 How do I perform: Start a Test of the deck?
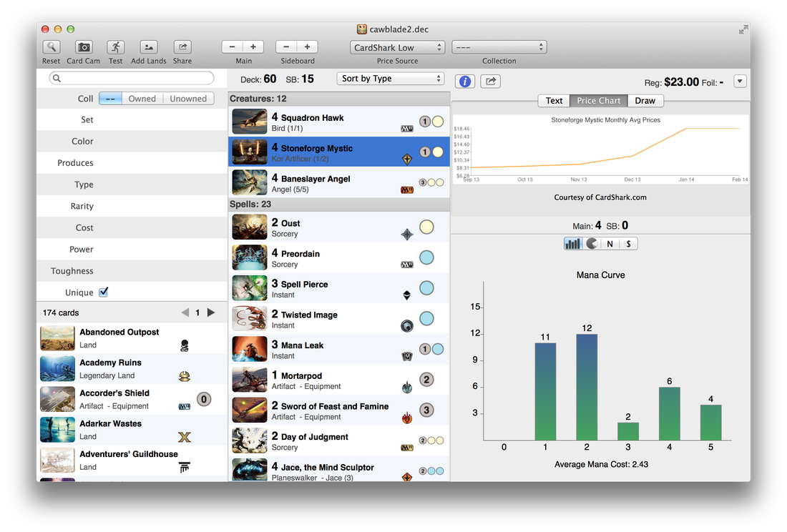[x=115, y=47]
